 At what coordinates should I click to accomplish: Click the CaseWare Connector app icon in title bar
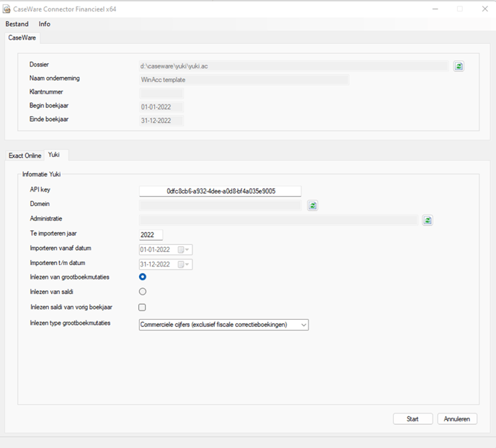pyautogui.click(x=6, y=9)
